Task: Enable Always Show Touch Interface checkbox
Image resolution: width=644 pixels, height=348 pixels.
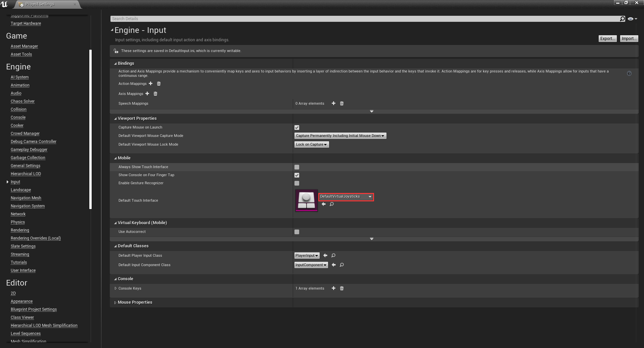Action: (297, 167)
